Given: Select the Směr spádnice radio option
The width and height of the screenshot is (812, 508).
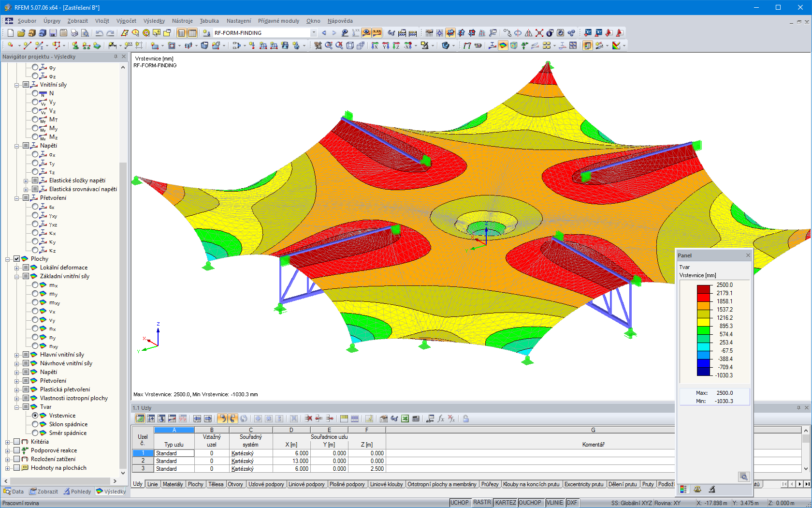Looking at the screenshot, I should 35,433.
